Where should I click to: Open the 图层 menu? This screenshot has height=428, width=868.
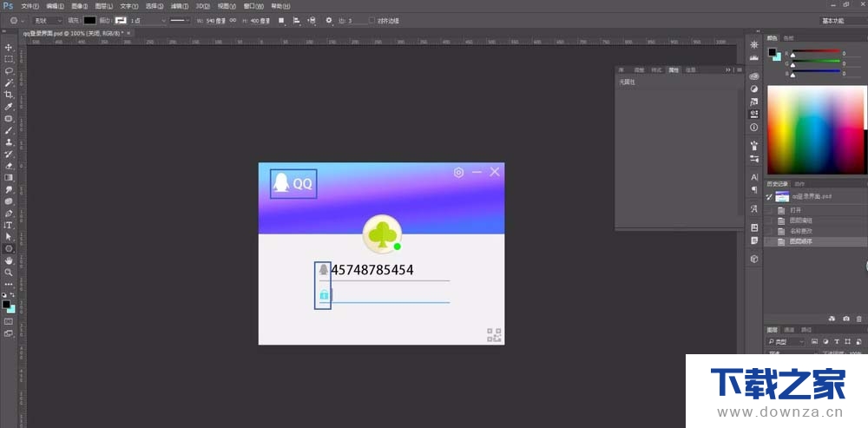[x=103, y=6]
